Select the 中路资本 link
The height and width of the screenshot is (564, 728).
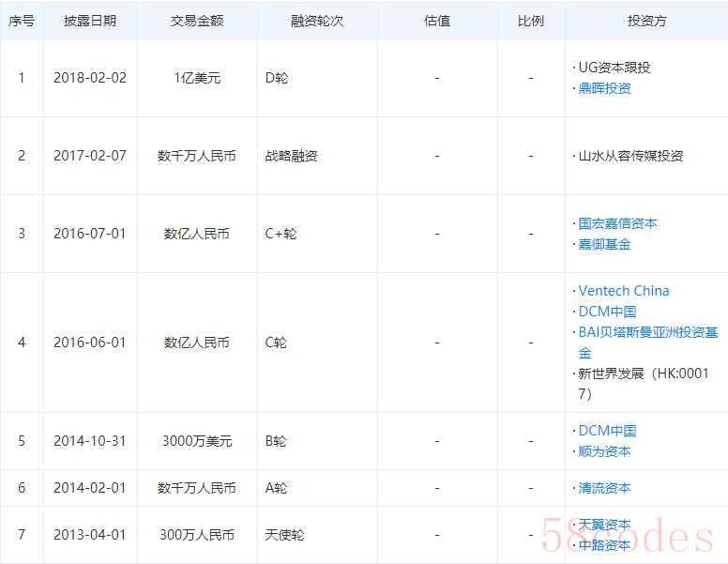click(604, 545)
